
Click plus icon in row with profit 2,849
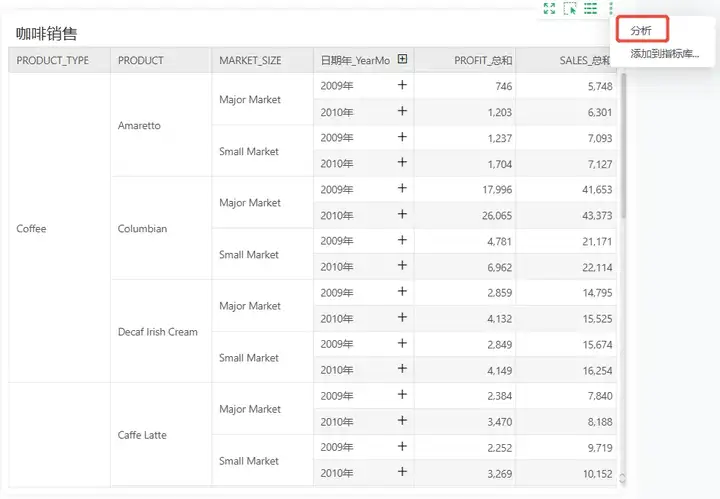(402, 343)
